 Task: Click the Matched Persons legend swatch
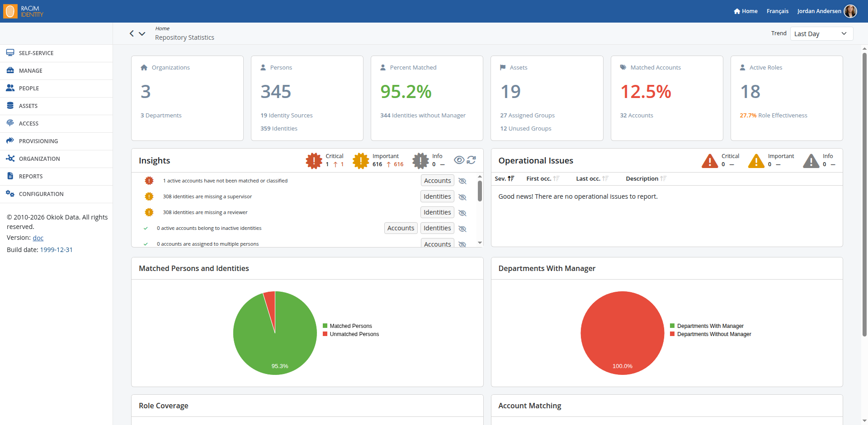click(x=325, y=326)
